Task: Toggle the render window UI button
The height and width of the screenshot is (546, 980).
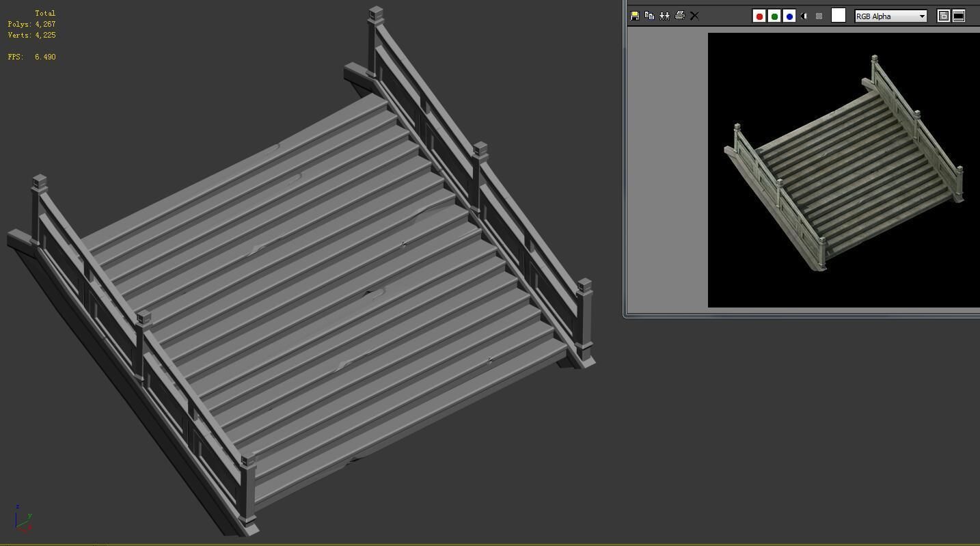Action: click(x=959, y=16)
